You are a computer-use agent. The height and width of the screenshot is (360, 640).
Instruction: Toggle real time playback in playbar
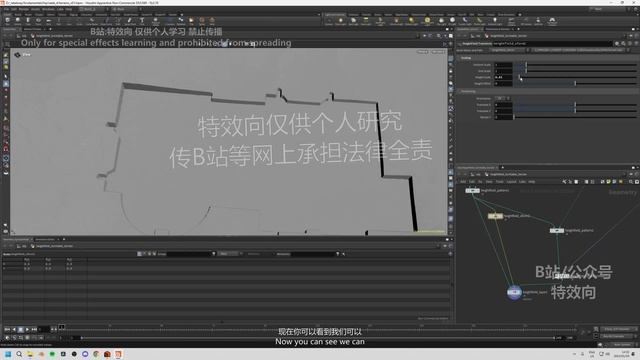(7, 338)
